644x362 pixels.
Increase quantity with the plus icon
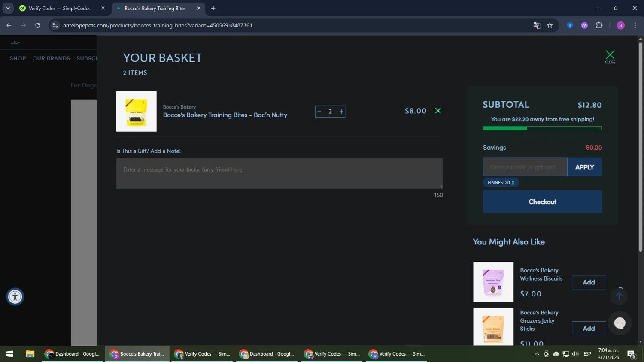341,112
